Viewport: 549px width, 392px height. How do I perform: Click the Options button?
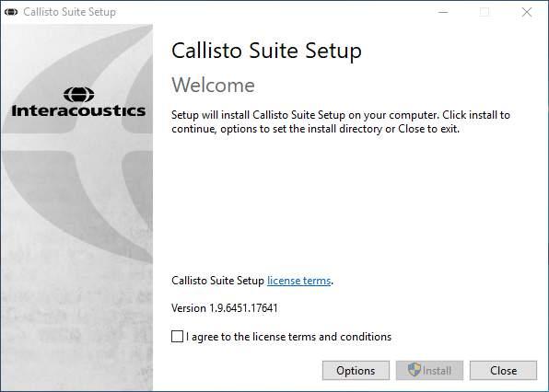click(356, 370)
